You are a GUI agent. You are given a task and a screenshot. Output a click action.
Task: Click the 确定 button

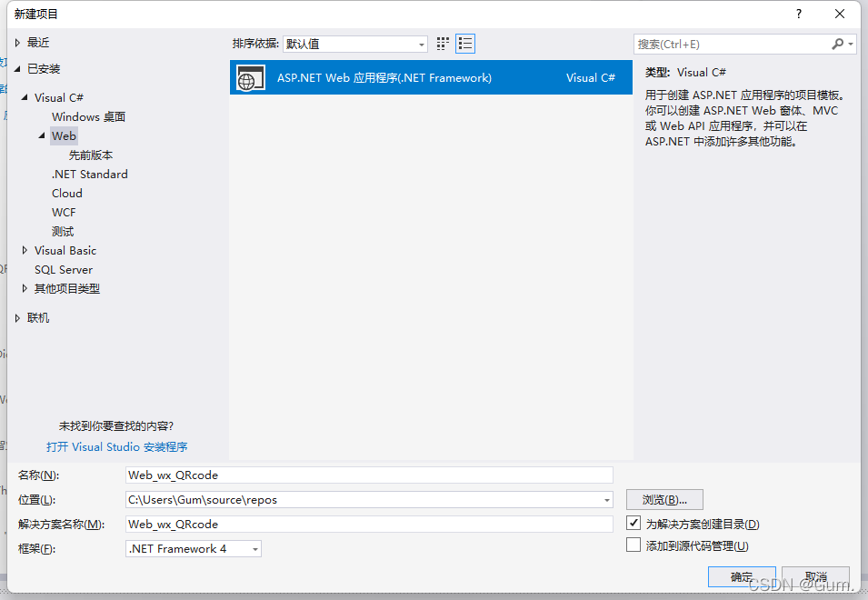pos(742,576)
